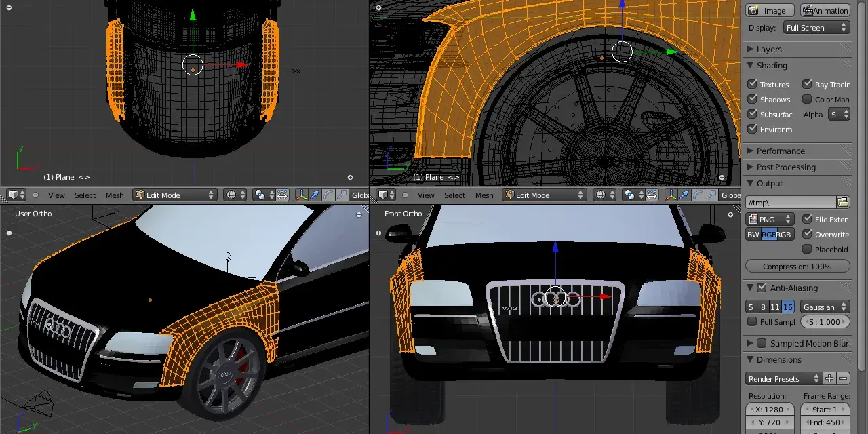Add a new render preset with plus
The height and width of the screenshot is (434, 868).
click(x=829, y=378)
